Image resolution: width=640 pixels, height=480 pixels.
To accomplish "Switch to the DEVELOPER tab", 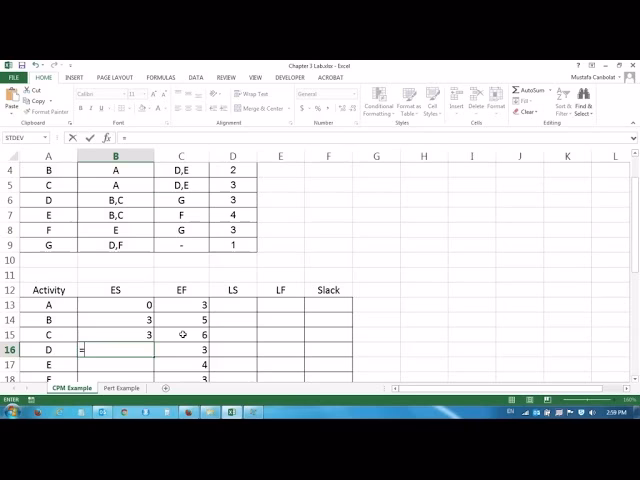I will [x=290, y=78].
